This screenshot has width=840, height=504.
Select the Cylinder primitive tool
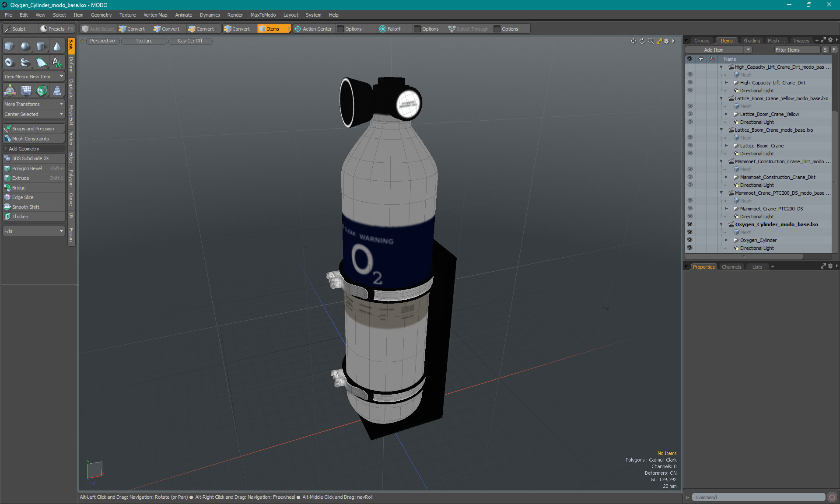point(41,46)
